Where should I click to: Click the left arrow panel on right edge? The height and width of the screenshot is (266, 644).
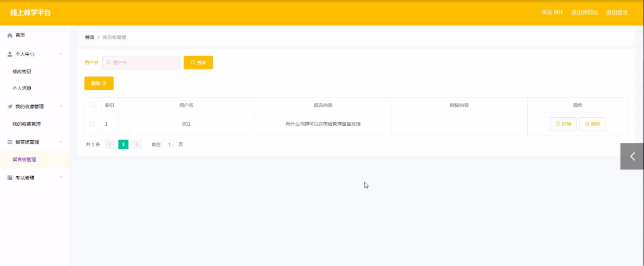632,157
